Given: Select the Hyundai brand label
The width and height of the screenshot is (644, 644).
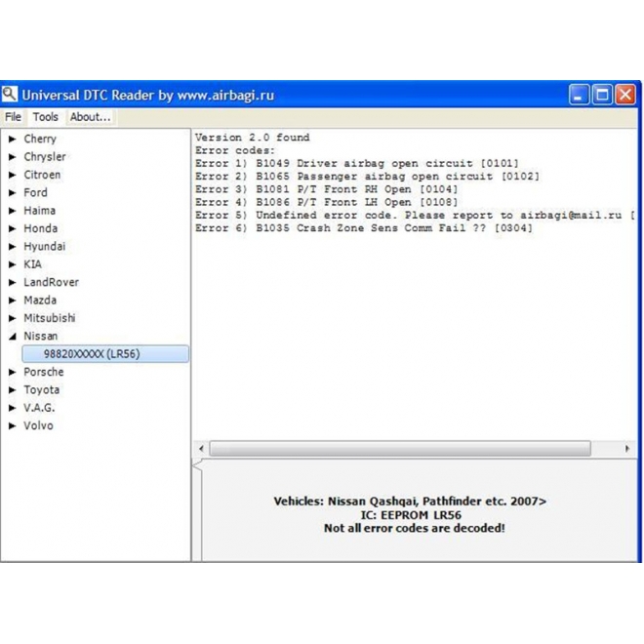Looking at the screenshot, I should [x=44, y=247].
